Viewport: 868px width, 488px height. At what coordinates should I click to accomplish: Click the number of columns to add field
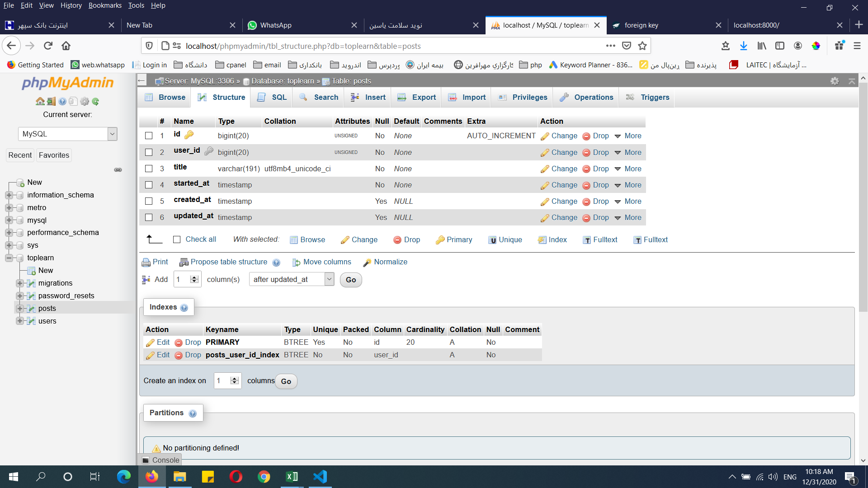[187, 279]
